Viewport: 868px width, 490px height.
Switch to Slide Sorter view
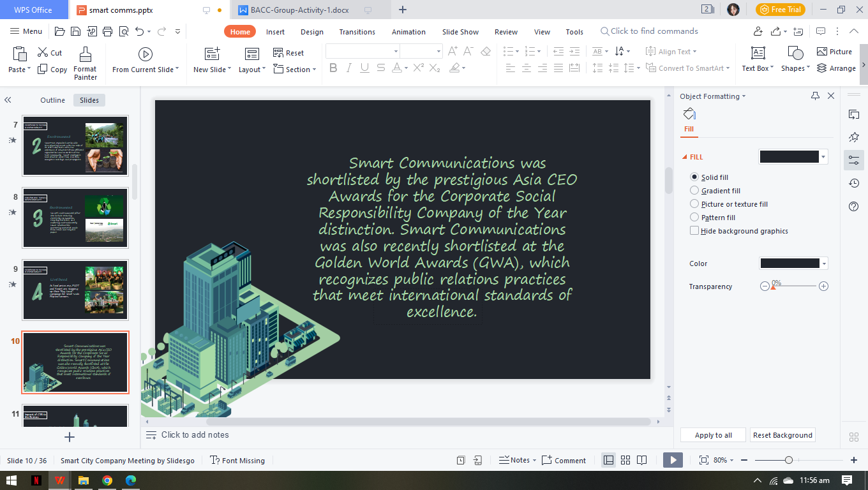(x=625, y=460)
